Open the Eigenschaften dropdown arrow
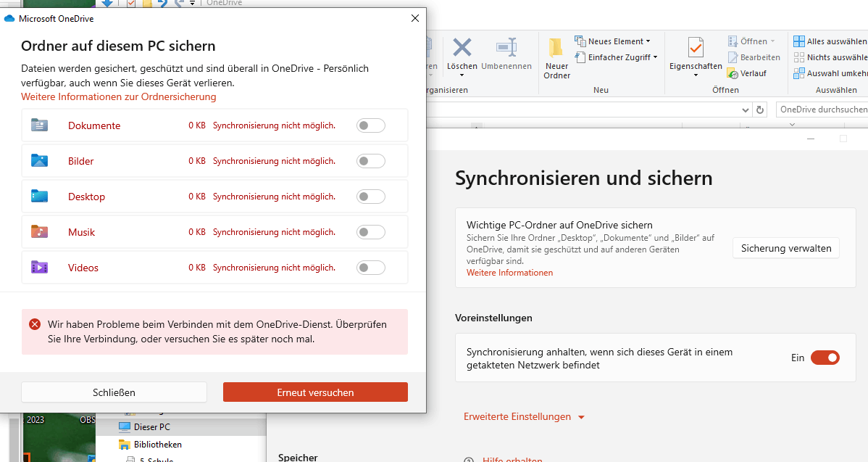868x462 pixels. [696, 75]
